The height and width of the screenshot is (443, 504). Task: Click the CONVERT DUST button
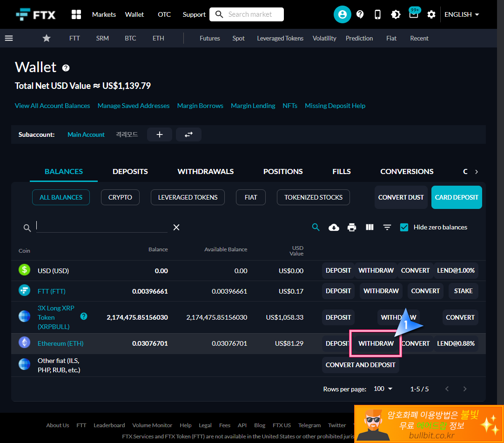tap(401, 197)
